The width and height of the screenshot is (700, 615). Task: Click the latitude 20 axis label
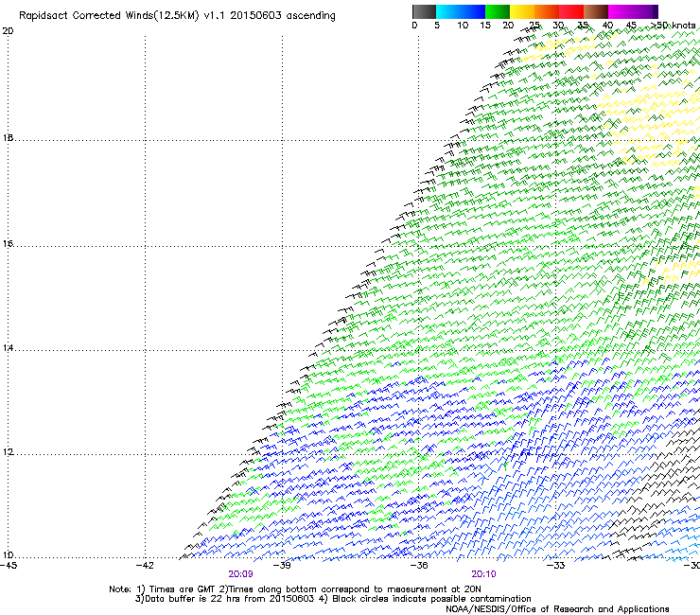8,31
